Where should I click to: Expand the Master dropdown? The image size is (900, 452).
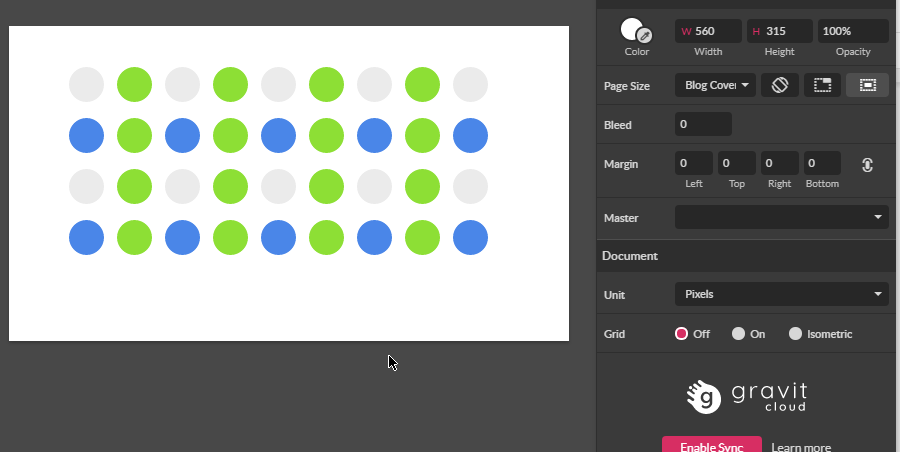[x=782, y=217]
